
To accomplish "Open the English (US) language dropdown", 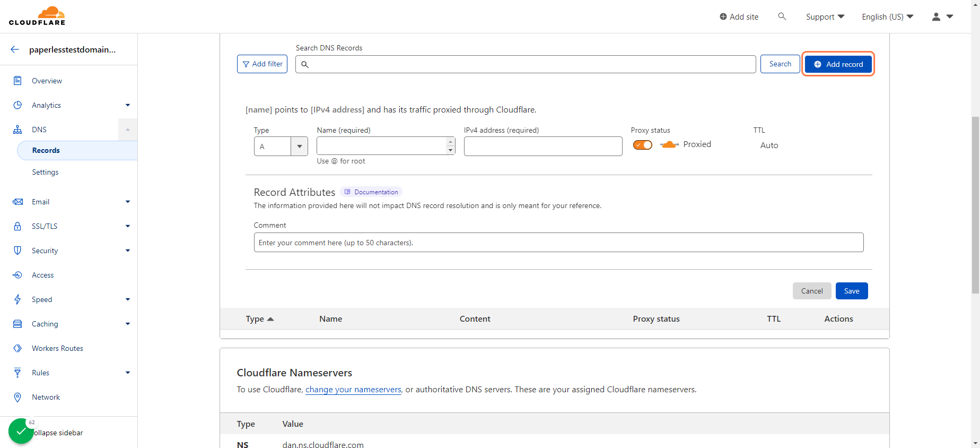I will coord(888,17).
